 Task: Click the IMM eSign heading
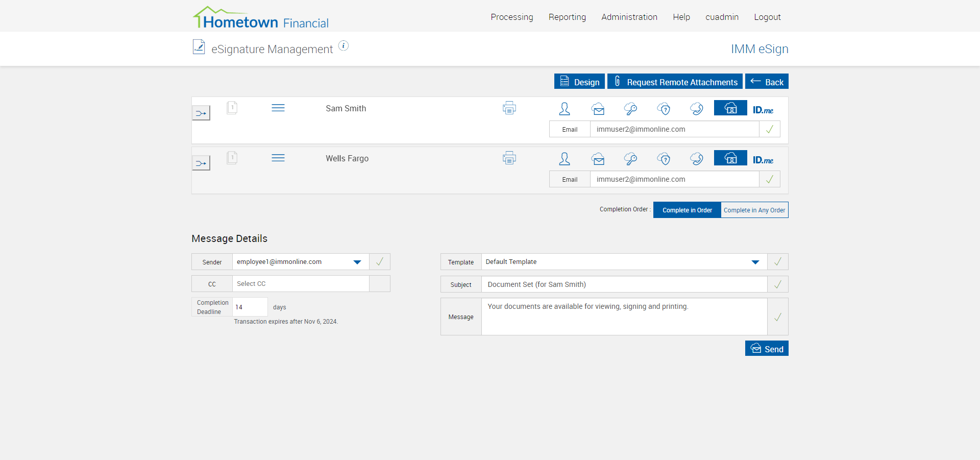pos(759,49)
